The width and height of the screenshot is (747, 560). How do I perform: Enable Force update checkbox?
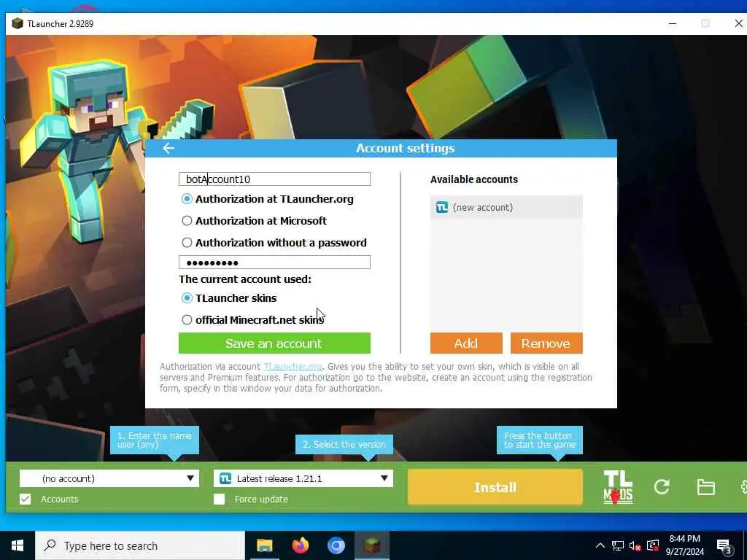(x=219, y=499)
